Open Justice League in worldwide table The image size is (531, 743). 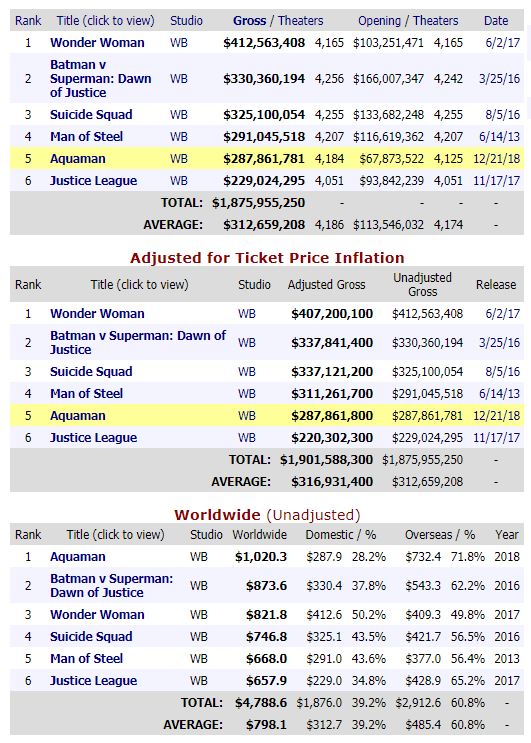pos(93,681)
